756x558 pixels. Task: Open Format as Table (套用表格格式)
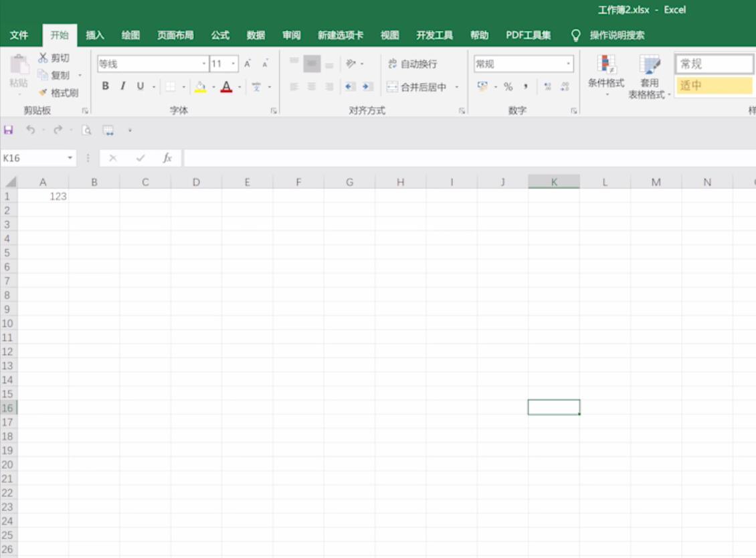point(649,76)
